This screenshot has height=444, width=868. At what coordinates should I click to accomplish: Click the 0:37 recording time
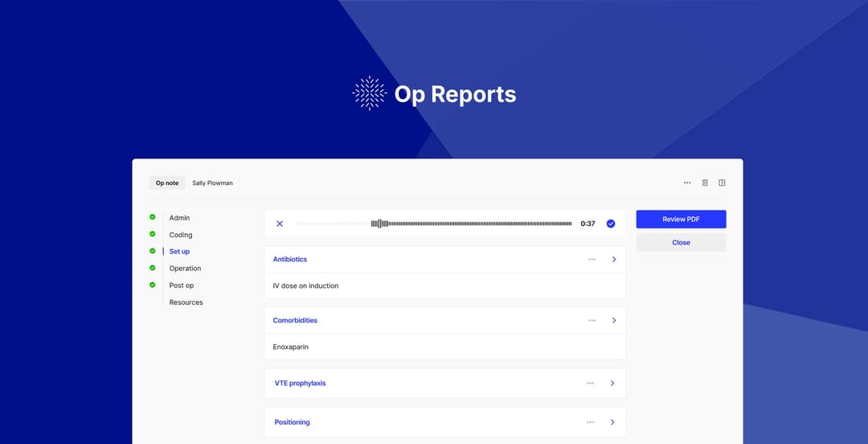[588, 224]
